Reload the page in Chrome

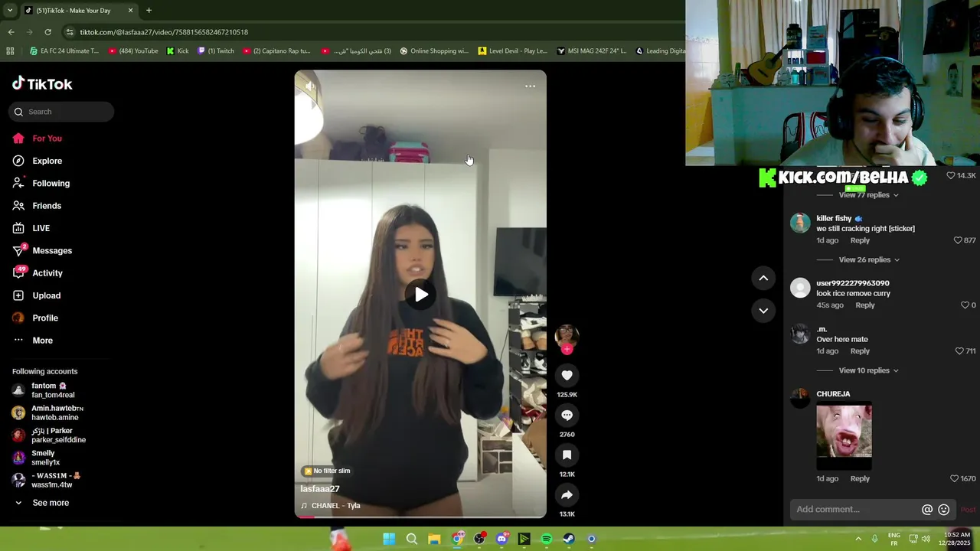point(47,32)
